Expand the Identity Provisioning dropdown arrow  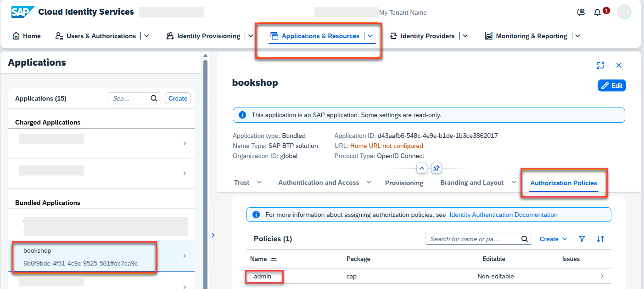click(251, 36)
